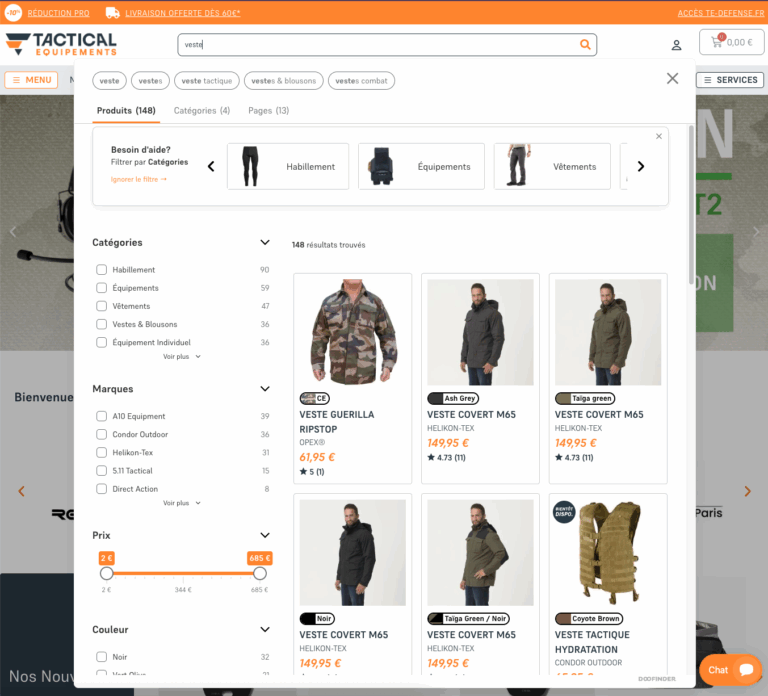
Task: Show previous category filter with left arrow
Action: (211, 167)
